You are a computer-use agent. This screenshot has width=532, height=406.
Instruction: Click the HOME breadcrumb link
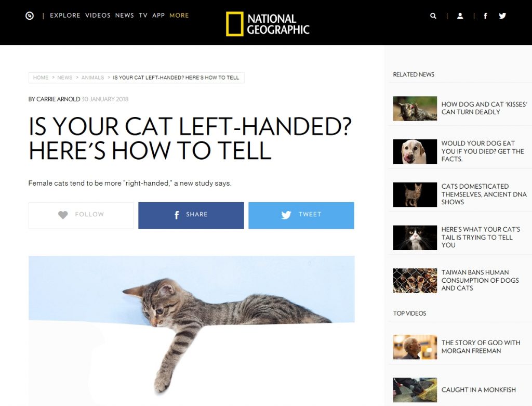41,77
